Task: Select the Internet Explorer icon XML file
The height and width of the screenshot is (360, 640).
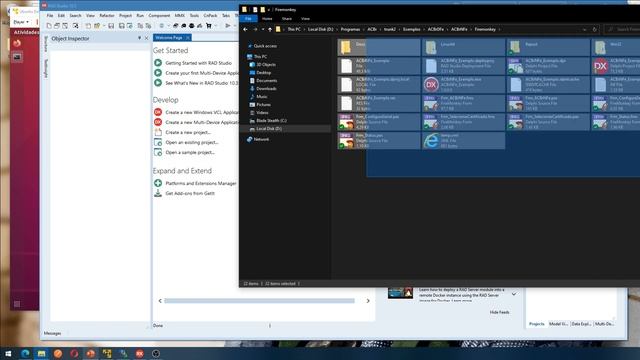Action: tap(431, 140)
